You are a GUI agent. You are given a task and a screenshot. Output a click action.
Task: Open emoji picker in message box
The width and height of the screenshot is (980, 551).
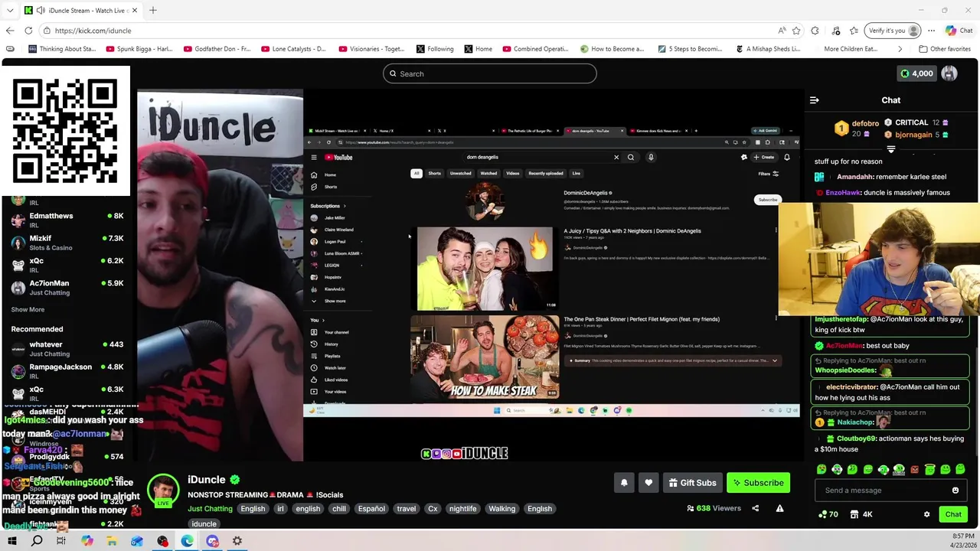pyautogui.click(x=955, y=491)
